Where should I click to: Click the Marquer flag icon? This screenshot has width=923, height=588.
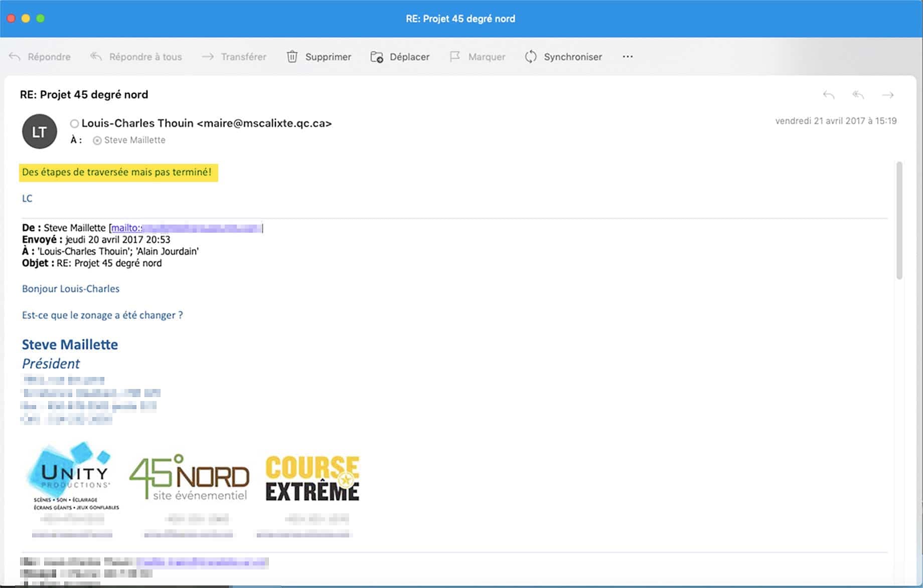[454, 57]
